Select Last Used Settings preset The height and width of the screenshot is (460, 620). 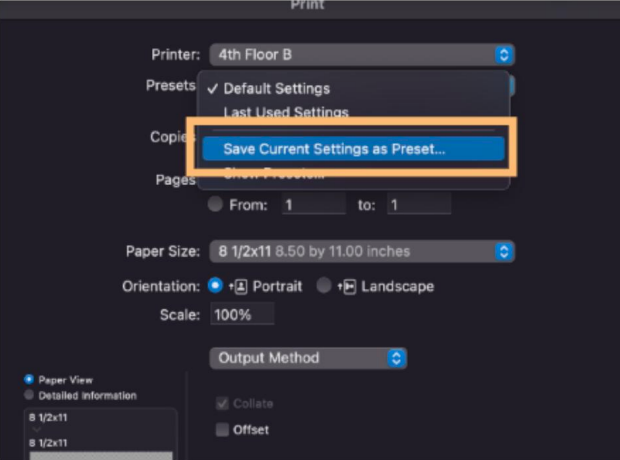353,112
